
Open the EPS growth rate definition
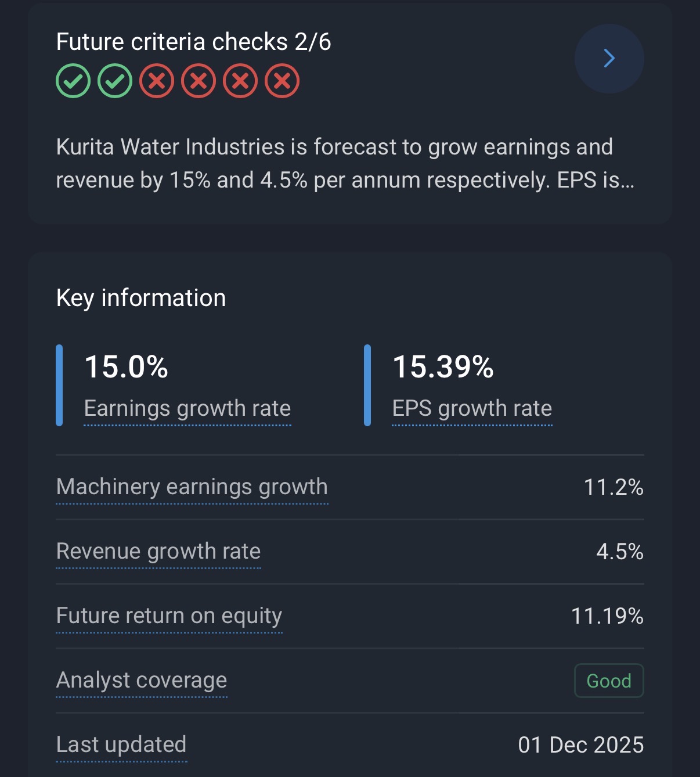click(472, 408)
